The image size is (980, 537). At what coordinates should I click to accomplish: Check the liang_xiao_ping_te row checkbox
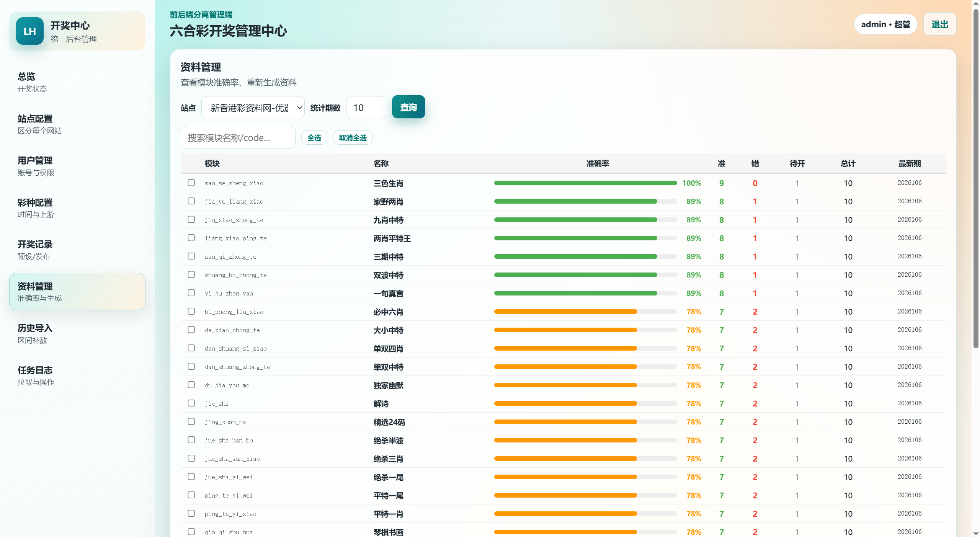tap(191, 238)
